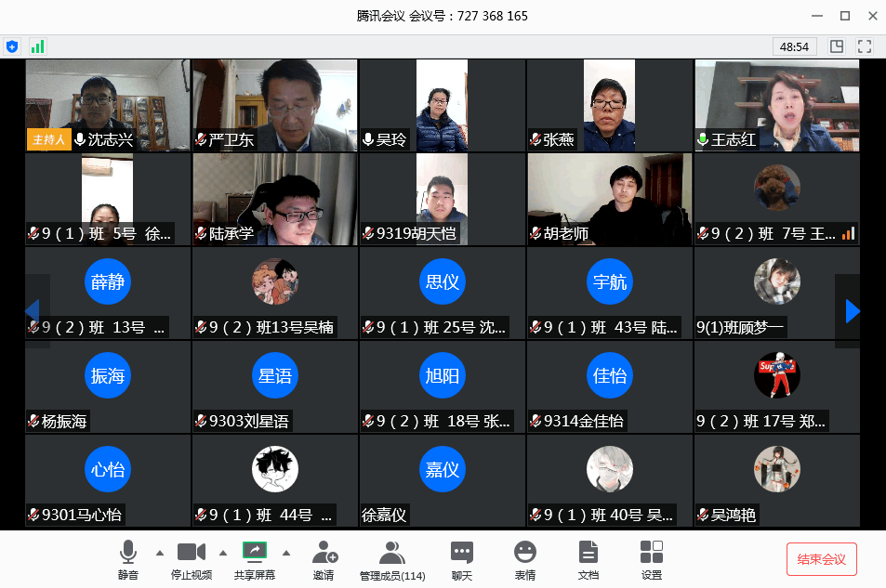Expand share options arrow beside 共享屏幕
This screenshot has width=886, height=588.
click(x=286, y=553)
